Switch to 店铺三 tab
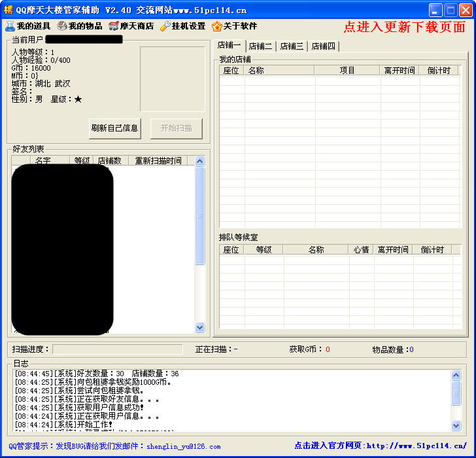476x458 pixels. (292, 46)
